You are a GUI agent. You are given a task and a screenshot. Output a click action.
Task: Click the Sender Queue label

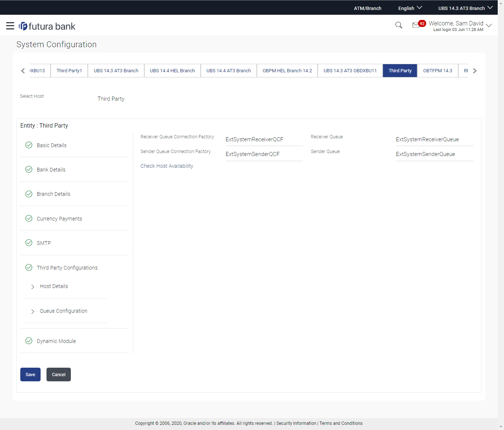coord(325,152)
